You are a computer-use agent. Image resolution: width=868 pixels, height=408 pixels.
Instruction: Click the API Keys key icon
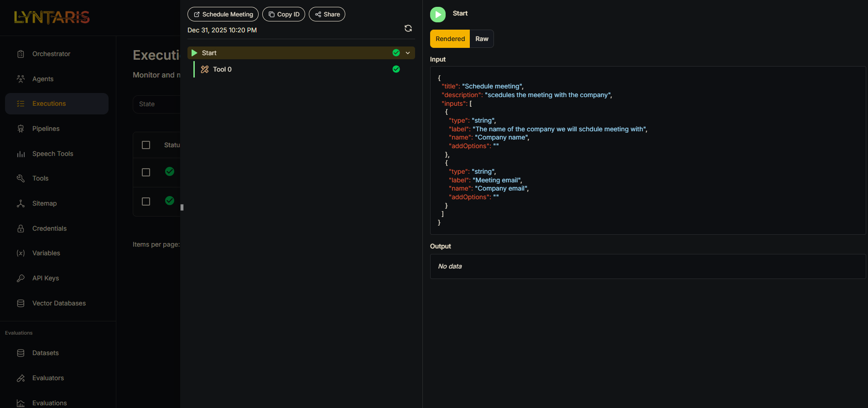click(21, 278)
